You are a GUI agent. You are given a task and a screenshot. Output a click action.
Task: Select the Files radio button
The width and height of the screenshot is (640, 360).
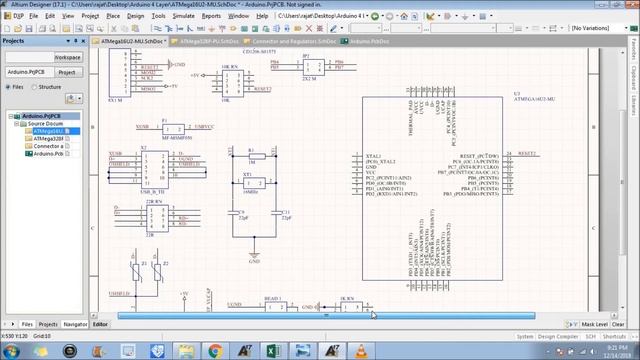(x=8, y=87)
